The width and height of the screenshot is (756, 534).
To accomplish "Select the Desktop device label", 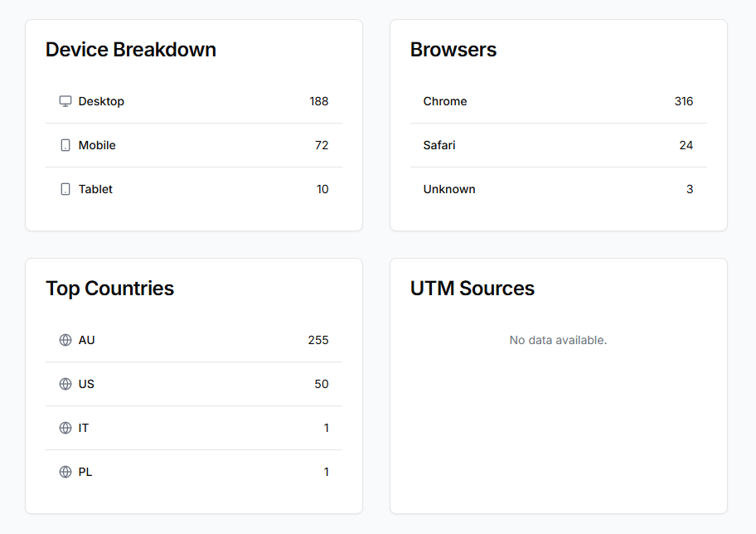I will (101, 101).
